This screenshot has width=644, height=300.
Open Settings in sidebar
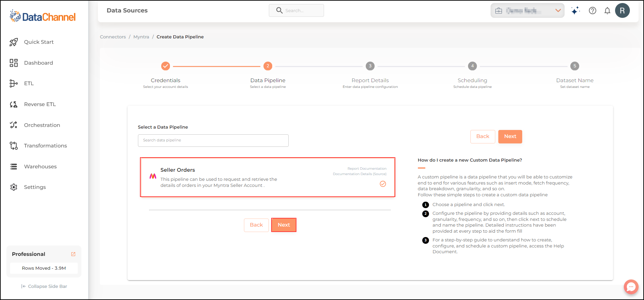point(35,187)
